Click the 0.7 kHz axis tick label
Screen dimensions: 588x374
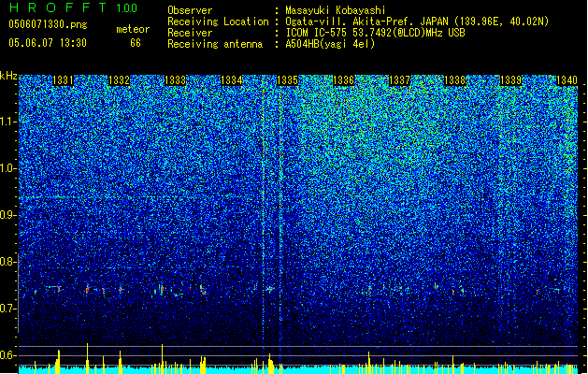[x=8, y=309]
